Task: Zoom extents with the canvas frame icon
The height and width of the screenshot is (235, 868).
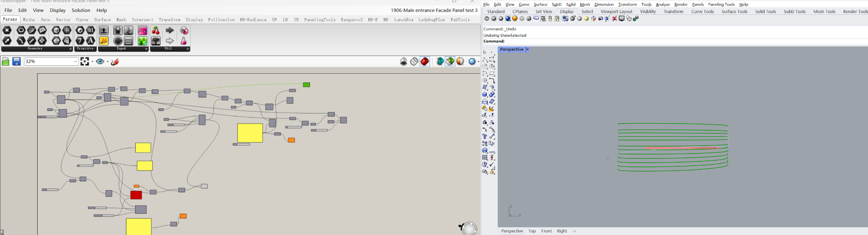Action: 85,61
